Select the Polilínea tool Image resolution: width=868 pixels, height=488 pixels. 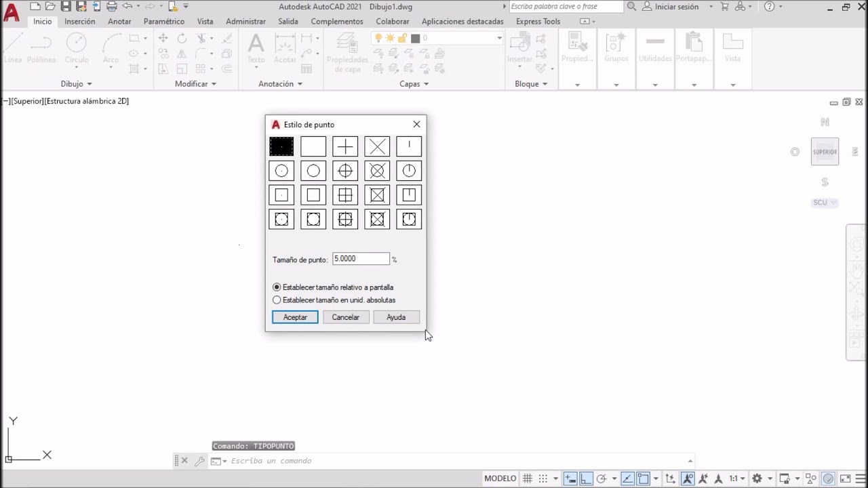pos(41,49)
